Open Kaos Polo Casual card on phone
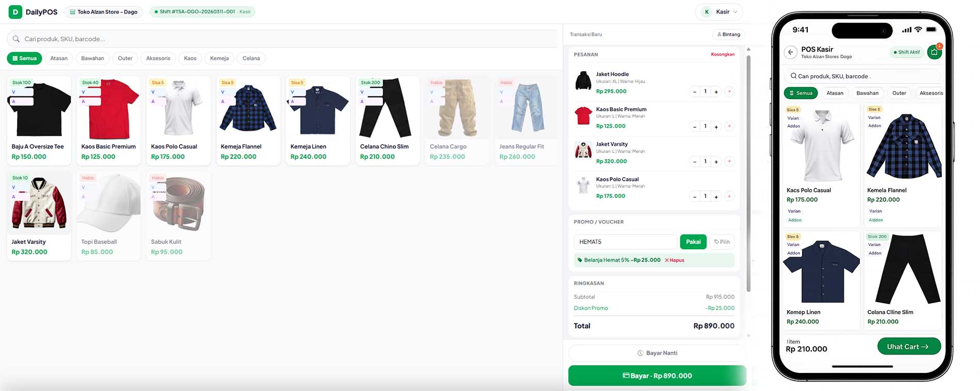 click(822, 165)
